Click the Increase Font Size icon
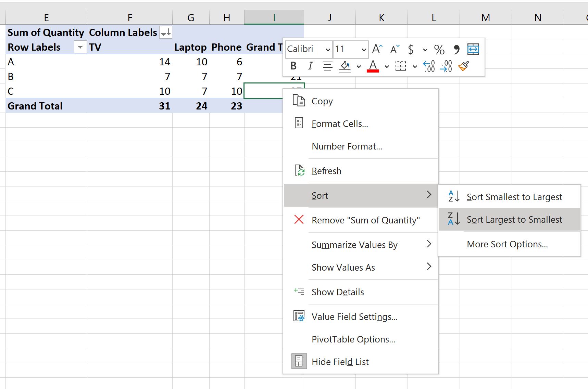This screenshot has width=588, height=389. click(x=377, y=49)
